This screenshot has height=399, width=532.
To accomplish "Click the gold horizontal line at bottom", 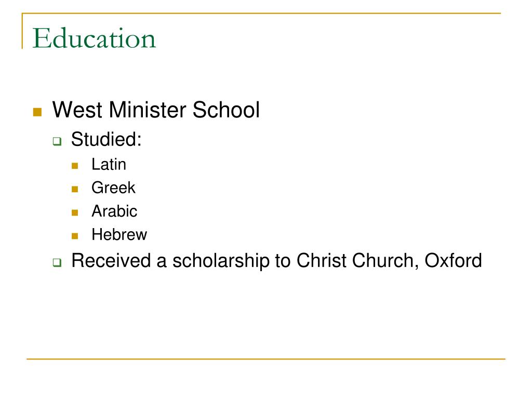I will click(x=266, y=358).
